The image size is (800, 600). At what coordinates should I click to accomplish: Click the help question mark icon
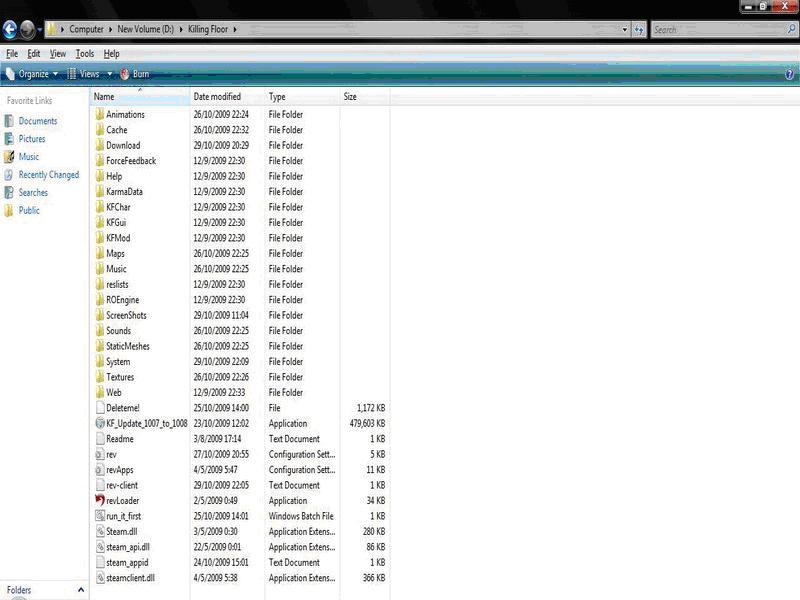[789, 74]
